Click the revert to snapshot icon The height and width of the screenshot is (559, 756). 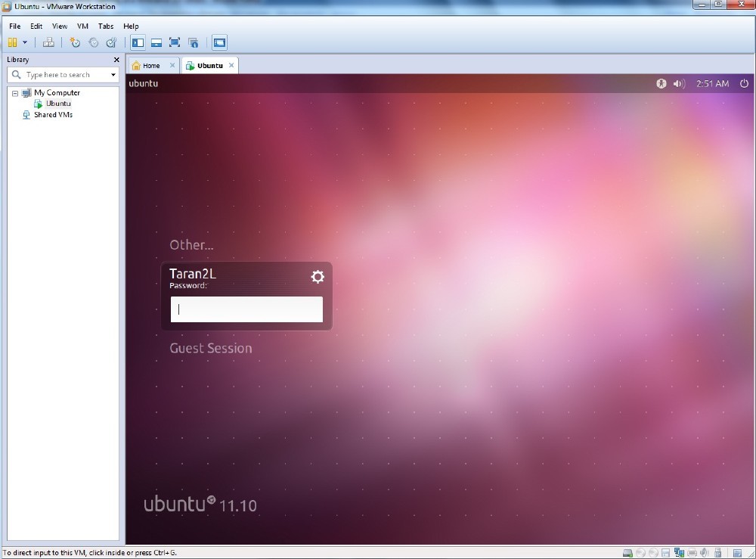tap(93, 42)
